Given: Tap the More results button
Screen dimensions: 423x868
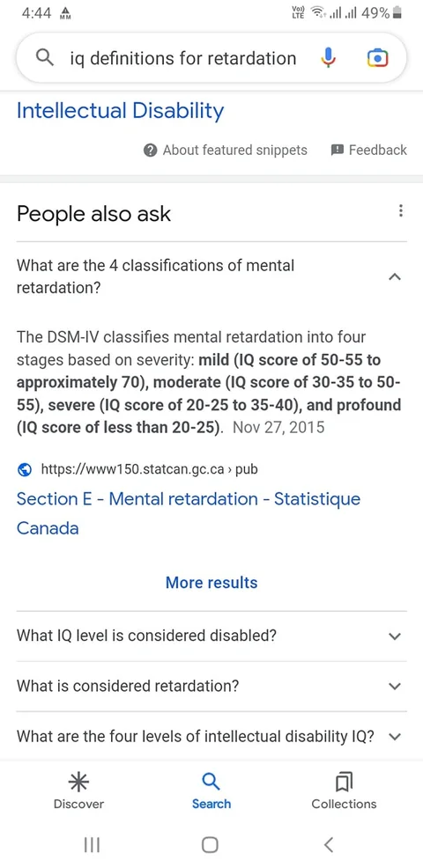Looking at the screenshot, I should pos(211,583).
